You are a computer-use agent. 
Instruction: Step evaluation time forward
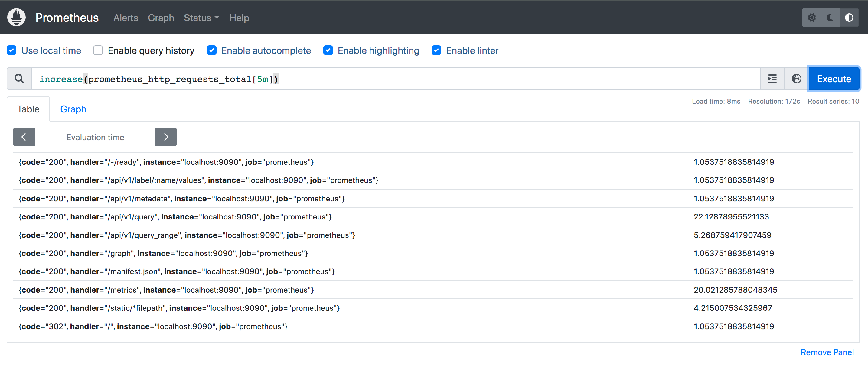(x=166, y=137)
